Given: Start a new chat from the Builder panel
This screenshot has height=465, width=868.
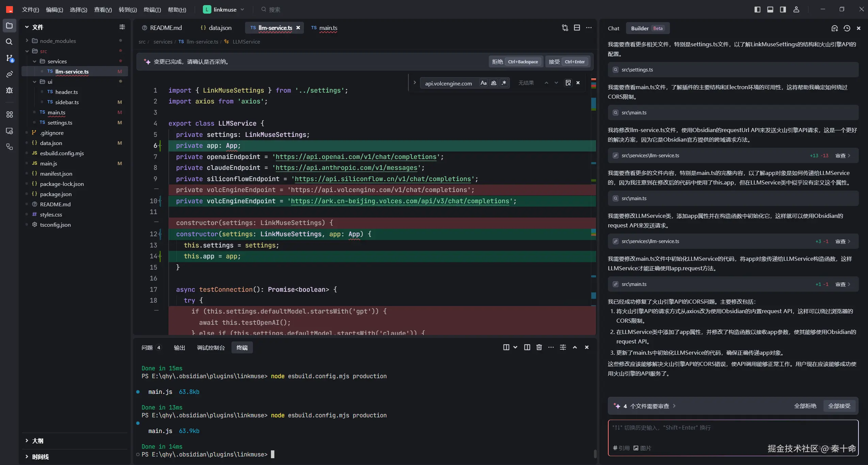Looking at the screenshot, I should pos(834,28).
